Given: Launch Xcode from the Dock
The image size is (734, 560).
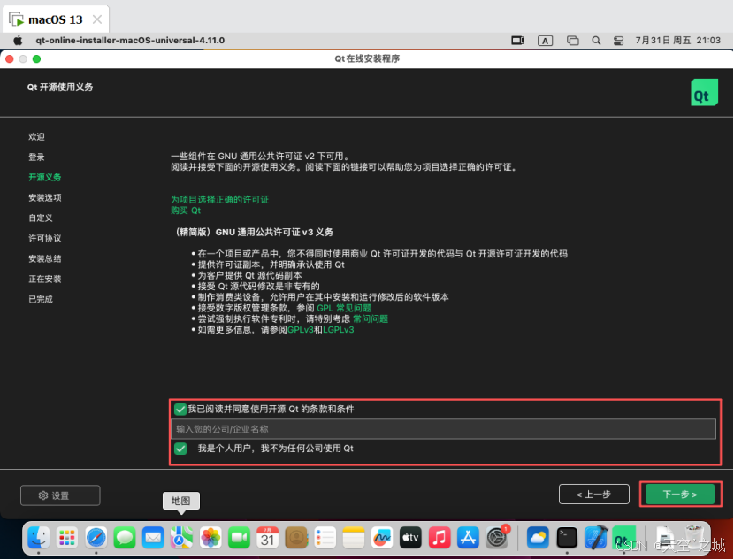Looking at the screenshot, I should [595, 538].
